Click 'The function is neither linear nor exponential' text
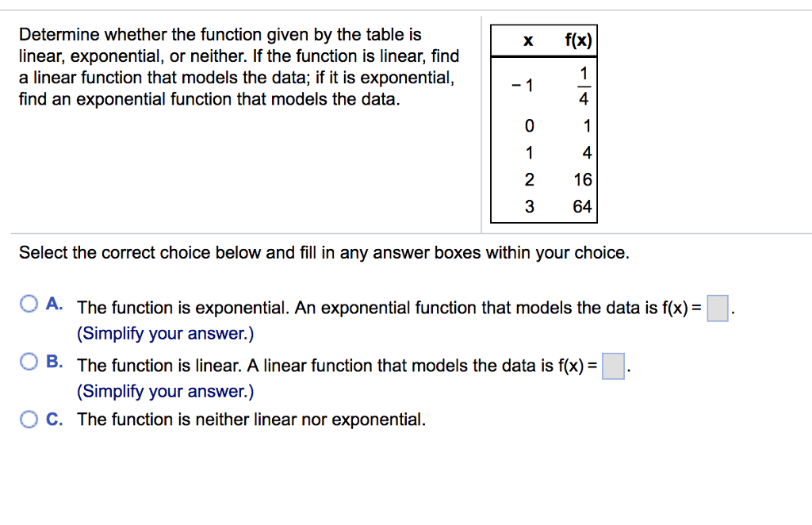The image size is (812, 525). tap(251, 420)
